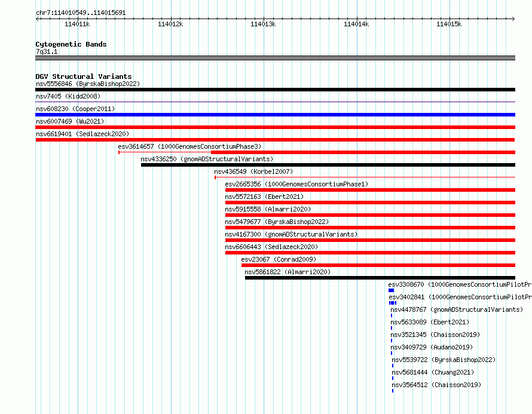Open nsv4336250 (gnomADStructuralVariants) label

pyautogui.click(x=207, y=159)
